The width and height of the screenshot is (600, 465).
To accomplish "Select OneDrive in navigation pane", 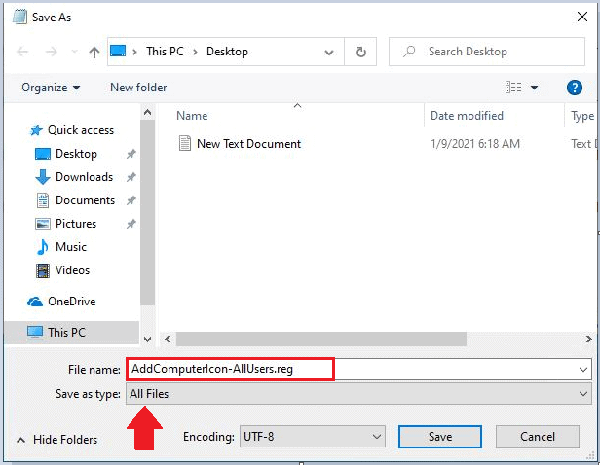I will coord(73,301).
